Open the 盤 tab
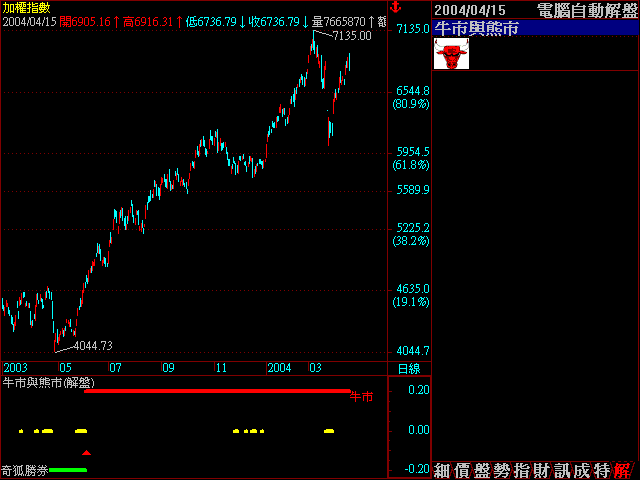Screen dimensions: 640x480 482,471
